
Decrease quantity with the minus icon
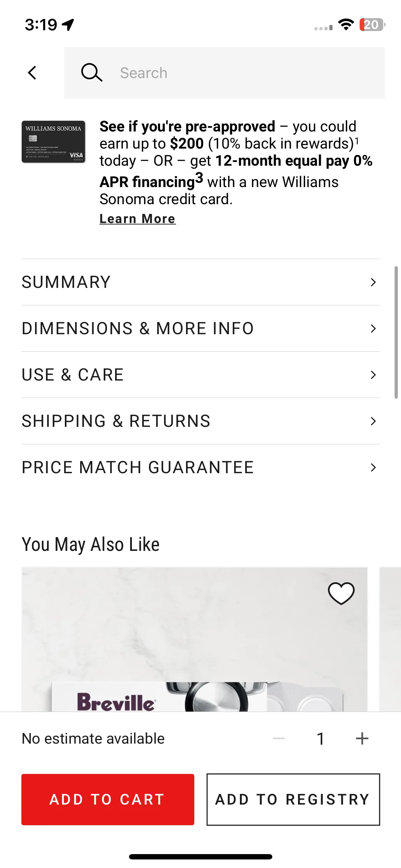(279, 739)
